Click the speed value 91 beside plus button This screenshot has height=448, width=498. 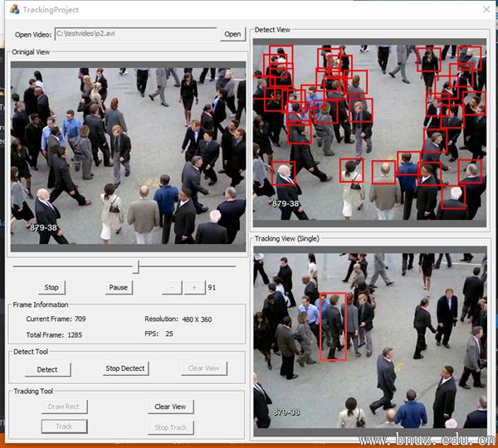tap(212, 287)
